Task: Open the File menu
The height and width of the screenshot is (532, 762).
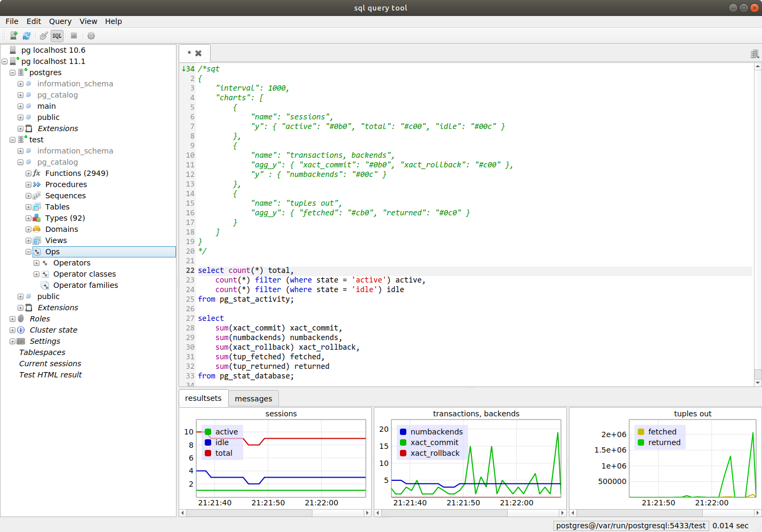Action: [12, 21]
